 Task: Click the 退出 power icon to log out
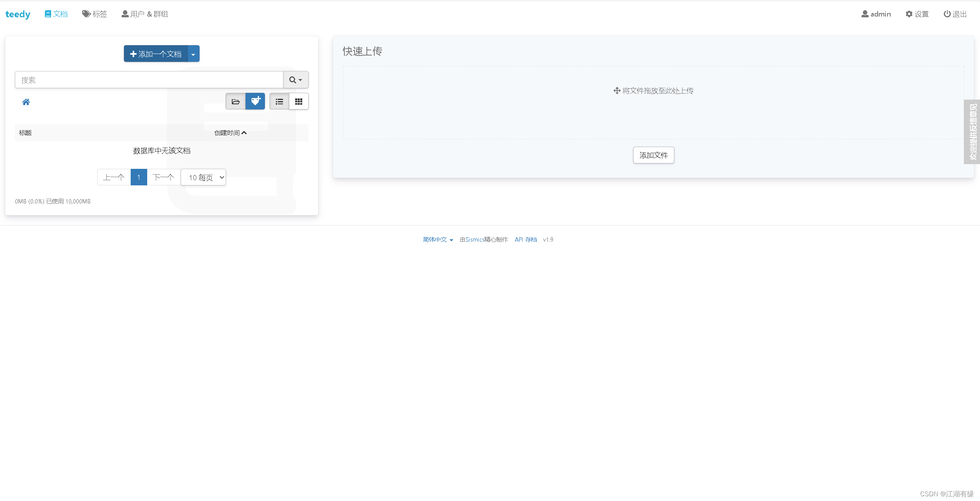coord(947,13)
